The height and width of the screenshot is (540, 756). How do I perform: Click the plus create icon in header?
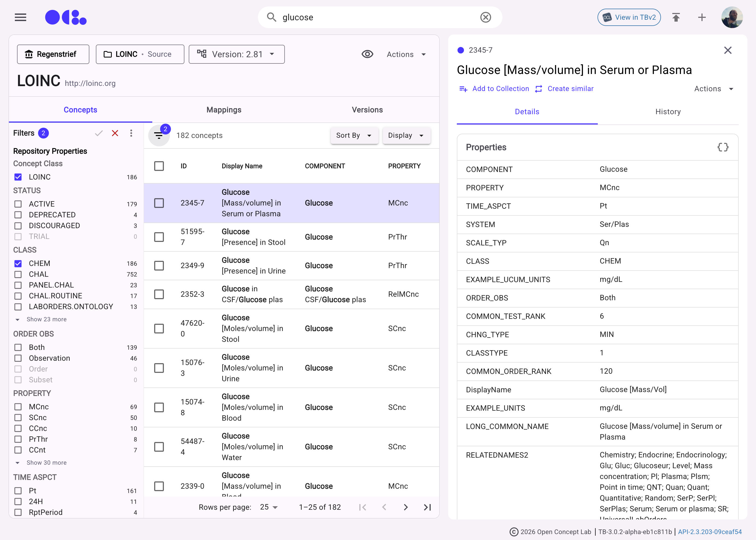coord(702,17)
